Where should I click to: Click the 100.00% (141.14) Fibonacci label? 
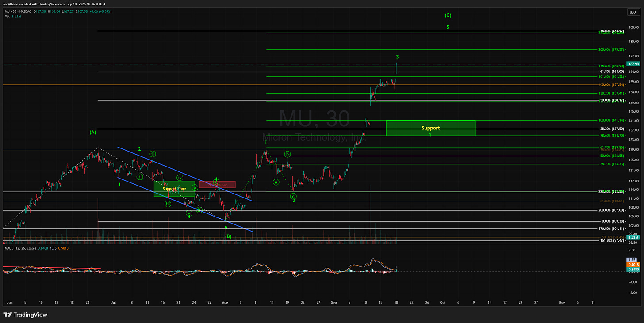coord(611,120)
